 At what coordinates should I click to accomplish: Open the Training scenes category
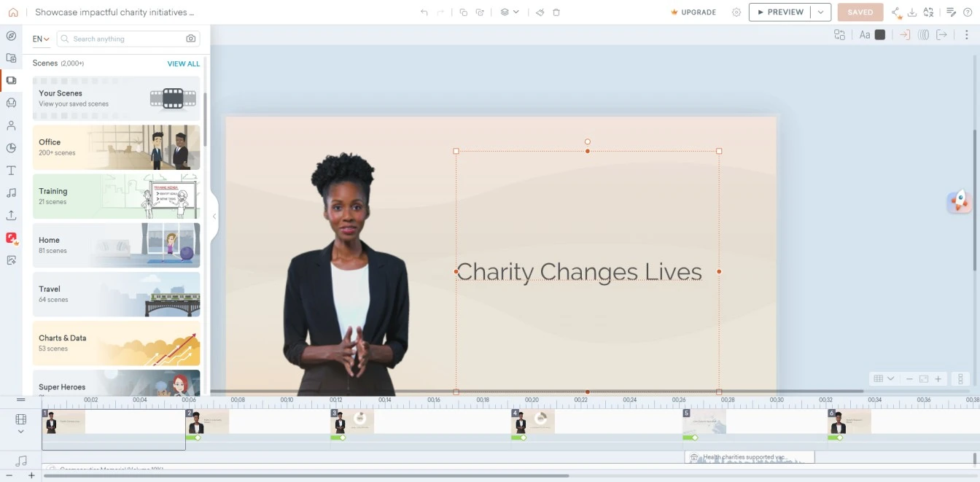tap(116, 195)
